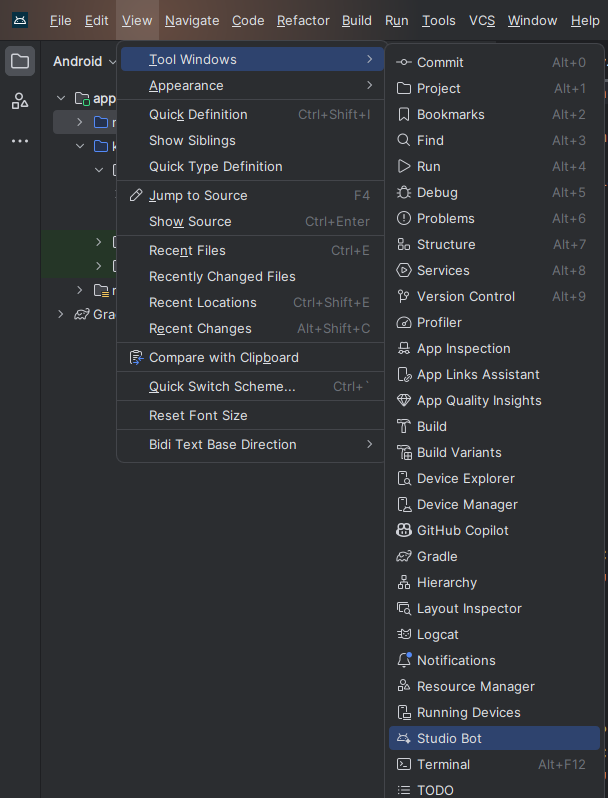The width and height of the screenshot is (608, 798).
Task: Open the Android project view dropdown
Action: 84,62
